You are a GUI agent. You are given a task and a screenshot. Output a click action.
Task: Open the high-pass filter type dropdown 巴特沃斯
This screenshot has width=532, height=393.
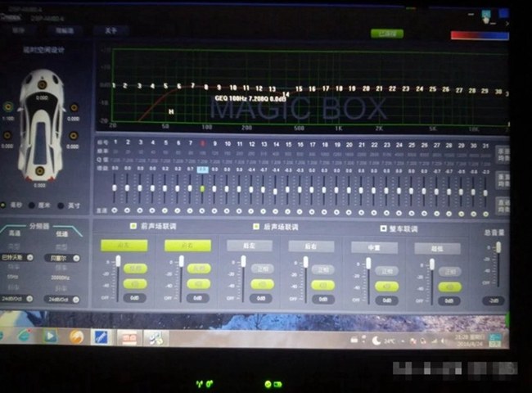[x=16, y=258]
